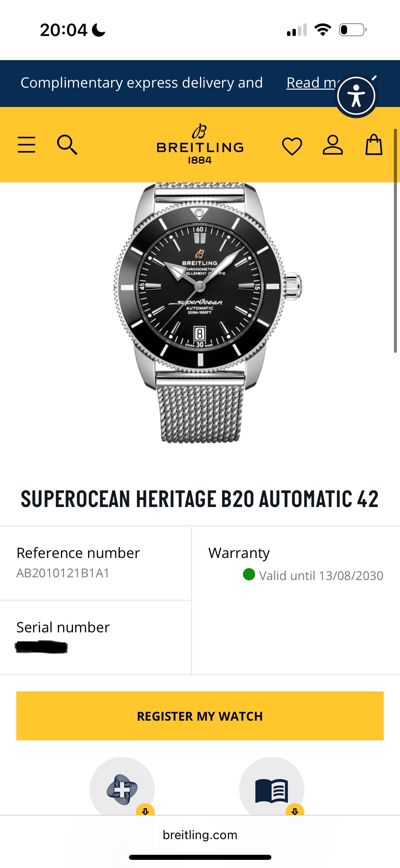
Task: Open the hamburger navigation menu
Action: [26, 145]
